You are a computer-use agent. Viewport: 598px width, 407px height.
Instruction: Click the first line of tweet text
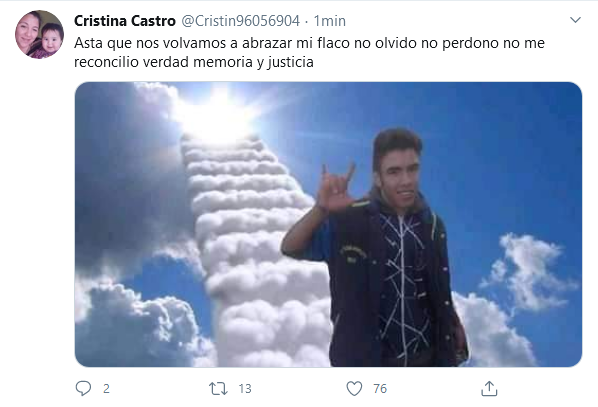click(x=309, y=43)
